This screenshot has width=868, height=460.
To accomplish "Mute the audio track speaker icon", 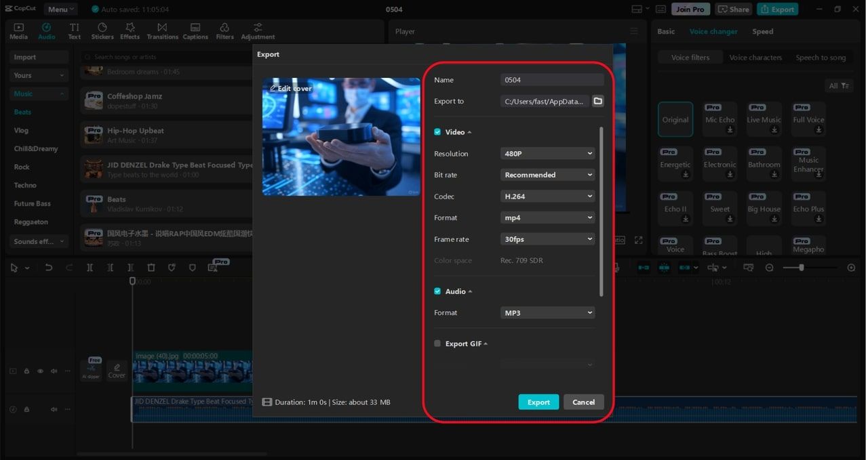I will pyautogui.click(x=54, y=409).
